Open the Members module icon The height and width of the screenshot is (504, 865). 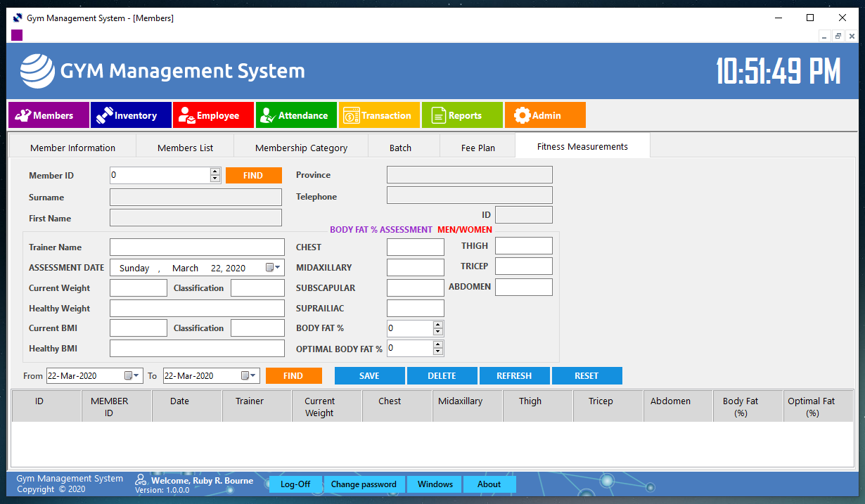23,115
